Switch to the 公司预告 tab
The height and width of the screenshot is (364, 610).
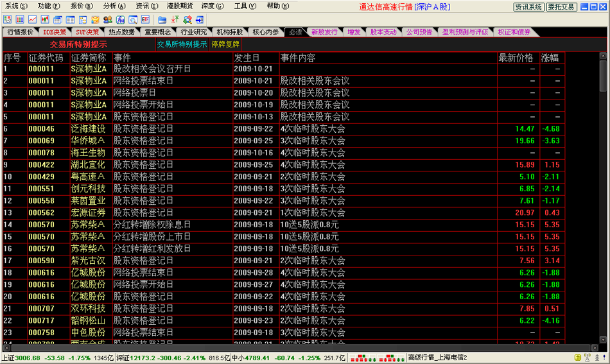pyautogui.click(x=419, y=32)
